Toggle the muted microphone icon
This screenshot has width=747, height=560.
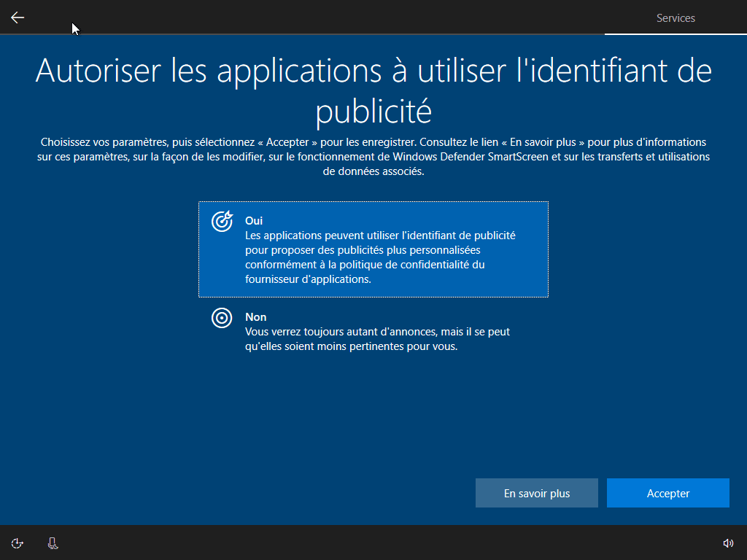click(53, 542)
